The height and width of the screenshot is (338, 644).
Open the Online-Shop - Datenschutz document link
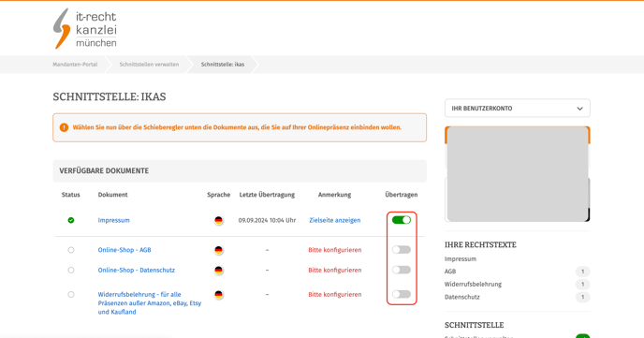click(x=137, y=270)
